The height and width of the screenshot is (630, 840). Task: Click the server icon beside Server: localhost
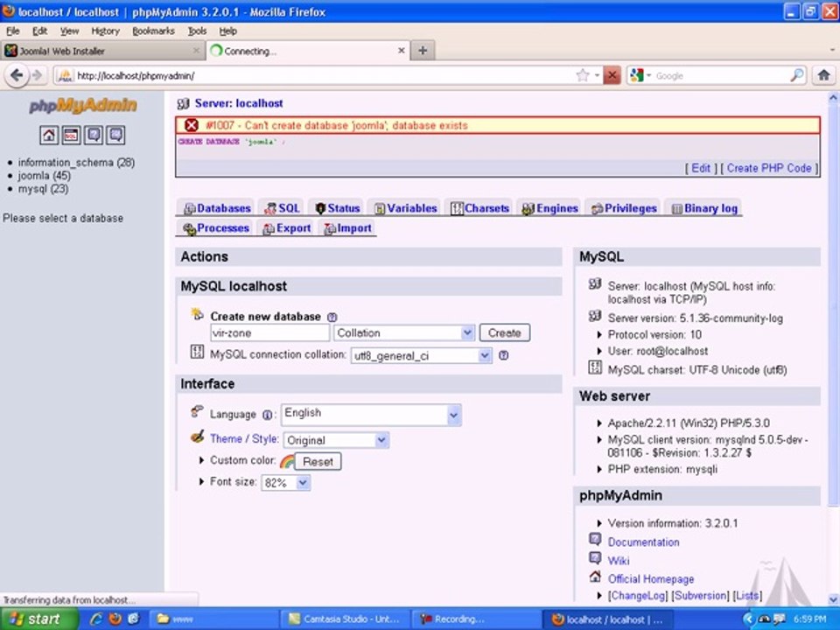coord(183,103)
